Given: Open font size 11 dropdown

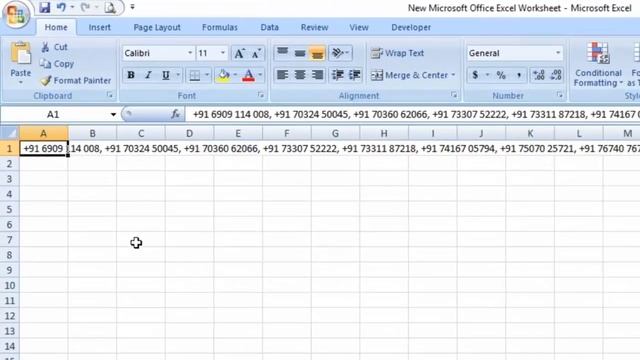Looking at the screenshot, I should [223, 53].
